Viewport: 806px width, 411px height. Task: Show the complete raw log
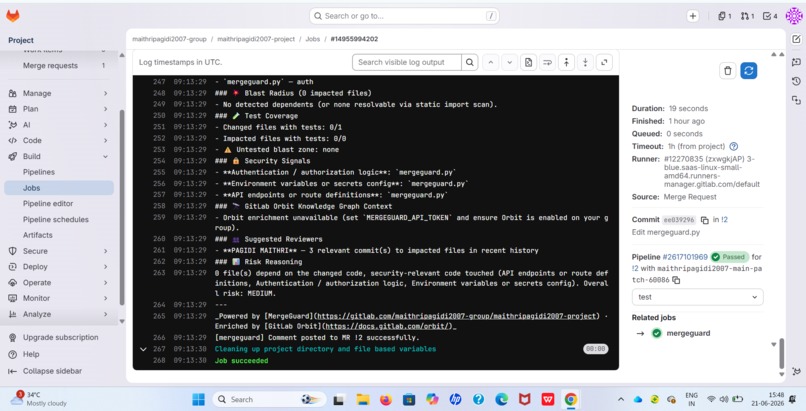pos(528,62)
